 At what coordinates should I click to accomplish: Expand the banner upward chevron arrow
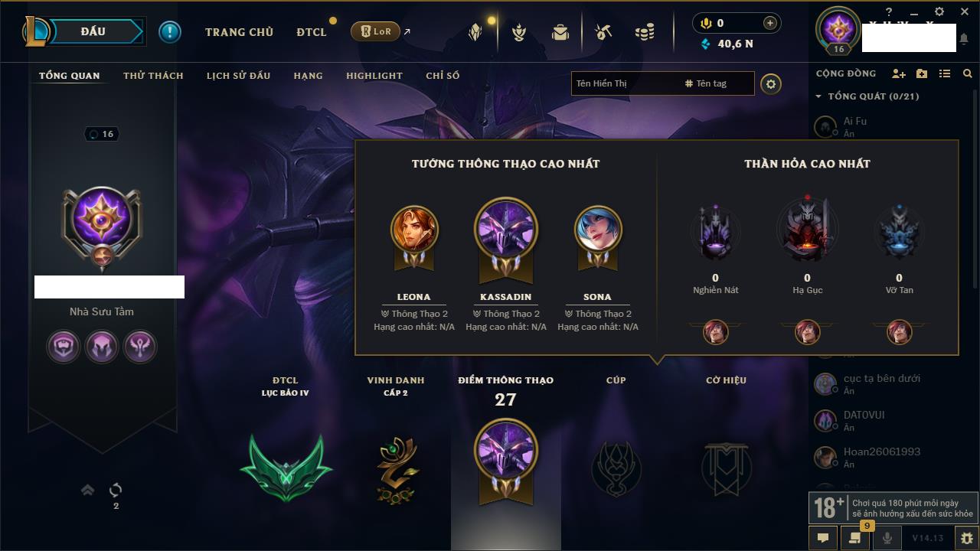(88, 490)
